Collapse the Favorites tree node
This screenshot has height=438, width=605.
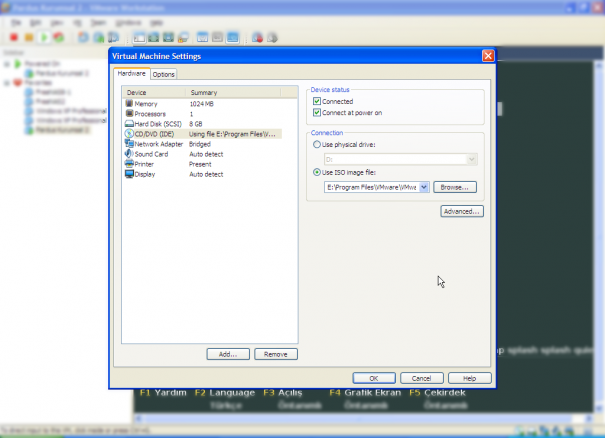tap(7, 83)
